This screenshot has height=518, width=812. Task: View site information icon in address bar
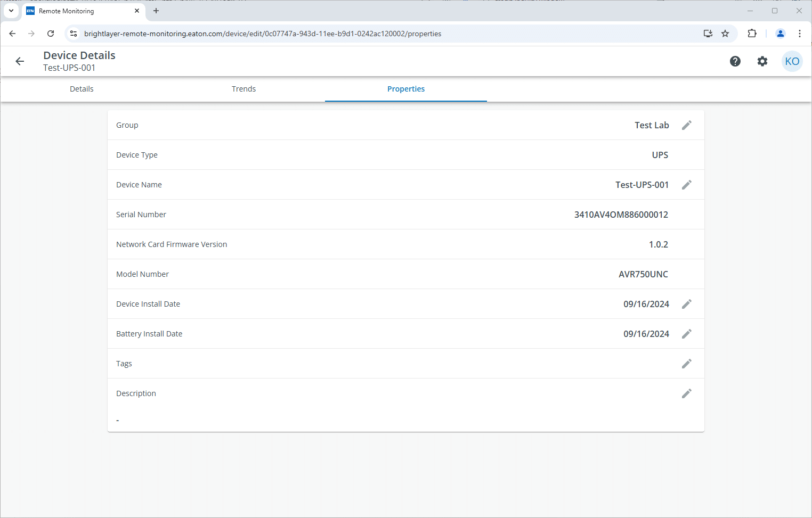click(74, 34)
